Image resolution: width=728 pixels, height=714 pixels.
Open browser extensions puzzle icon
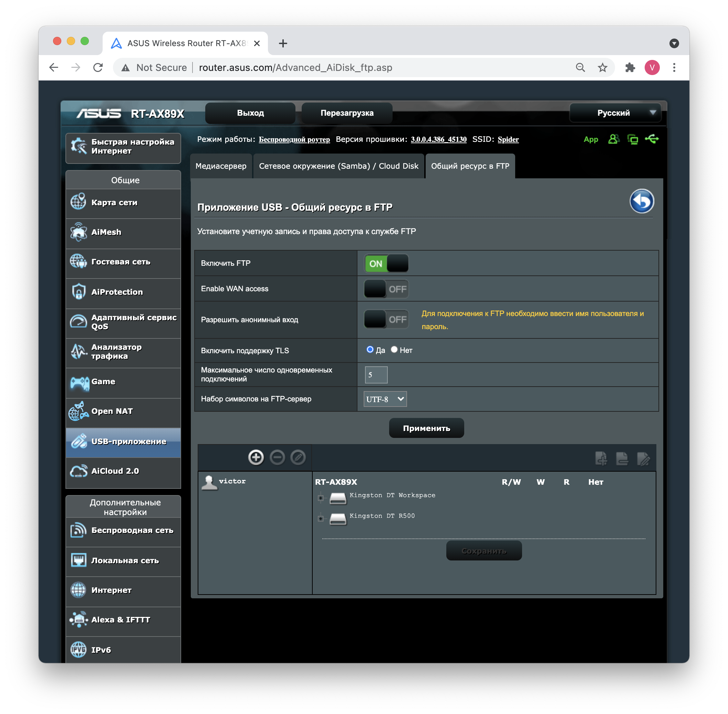click(630, 67)
